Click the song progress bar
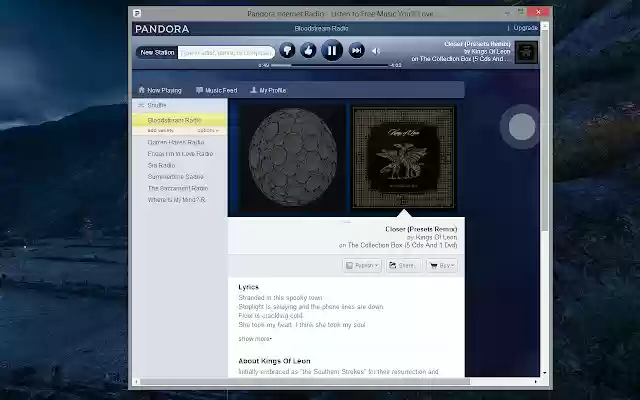This screenshot has width=640, height=400. 330,65
